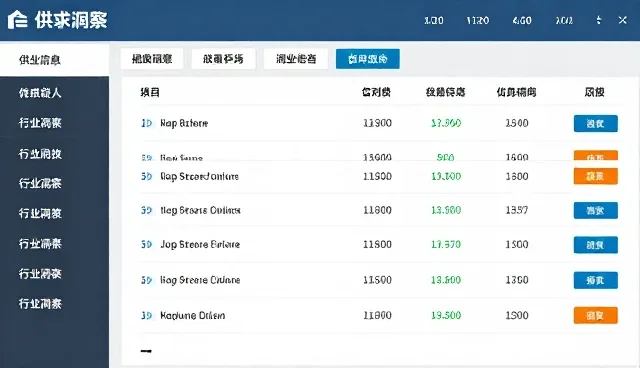Click blue button in Jop Steere Brlare row

[x=596, y=245]
